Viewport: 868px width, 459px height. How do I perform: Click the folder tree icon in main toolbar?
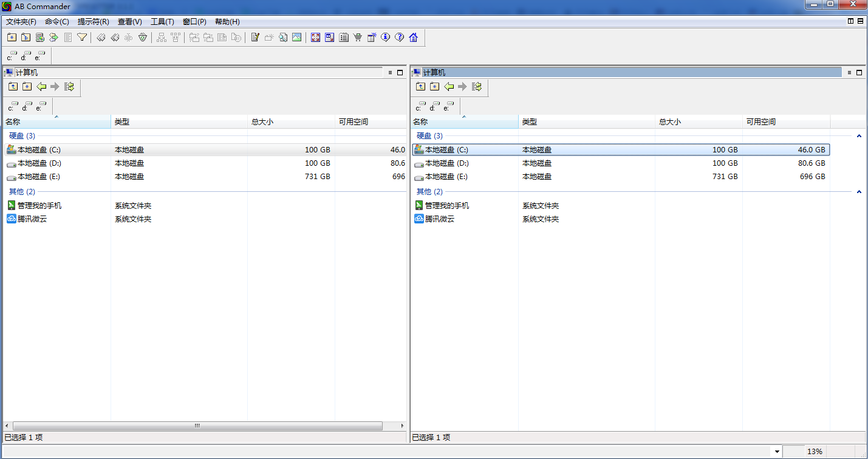(x=26, y=37)
